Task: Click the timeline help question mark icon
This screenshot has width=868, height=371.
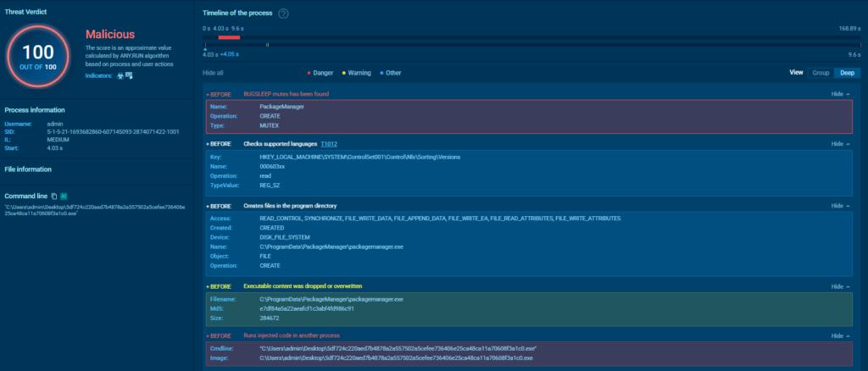Action: [x=283, y=14]
